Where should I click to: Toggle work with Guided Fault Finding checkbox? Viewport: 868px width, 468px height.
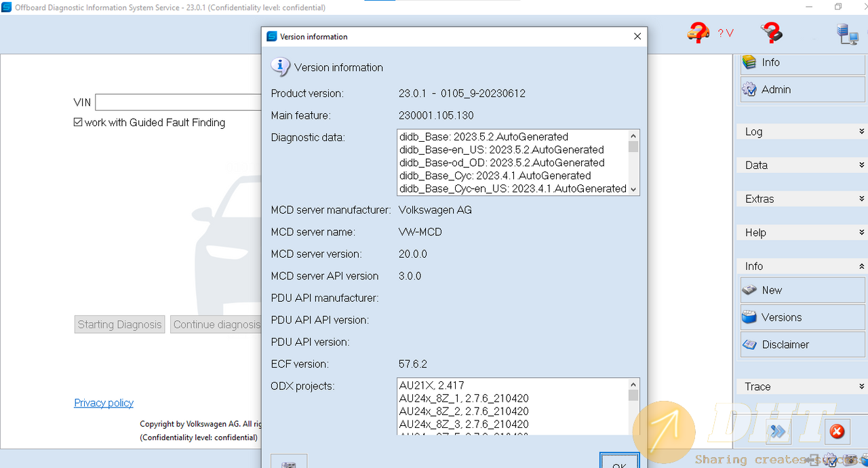78,123
